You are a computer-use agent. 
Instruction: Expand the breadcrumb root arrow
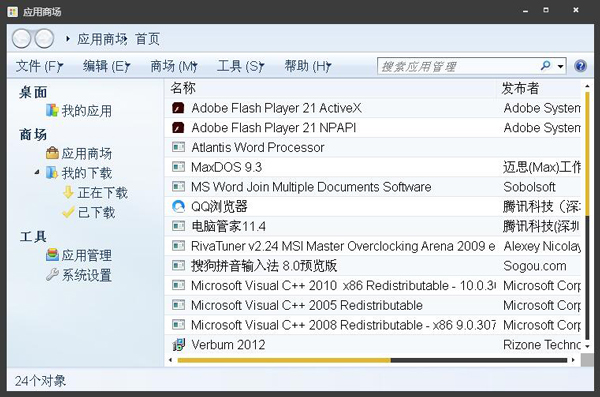[68, 39]
